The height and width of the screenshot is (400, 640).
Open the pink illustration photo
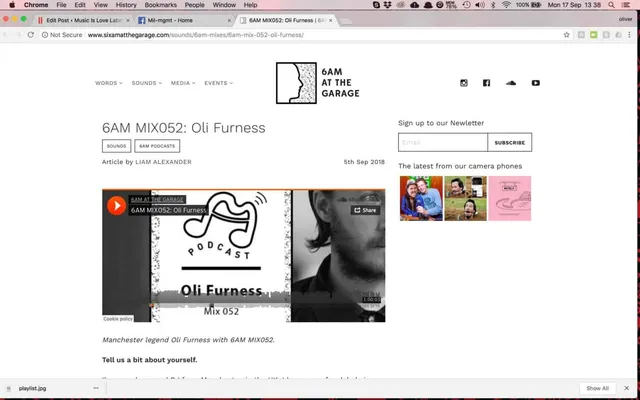pos(510,198)
